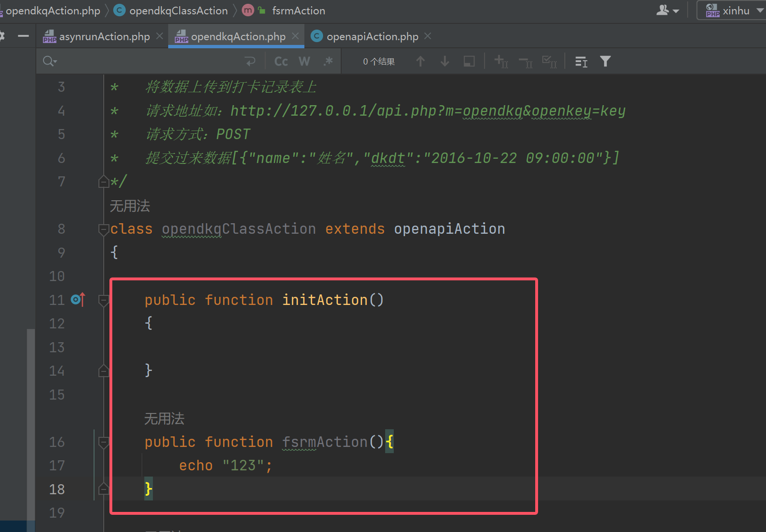Viewport: 766px width, 532px height.
Task: Click the settings gear icon at left
Action: [x=2, y=36]
